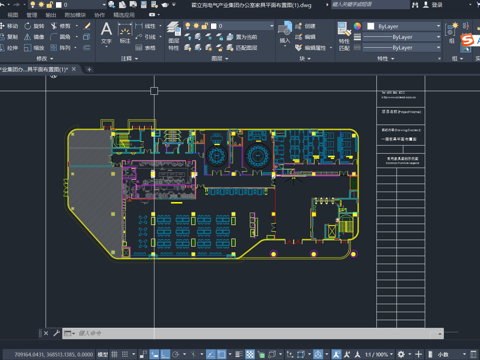Select the Trim (修剪) tool
The image size is (480, 360).
tap(61, 26)
